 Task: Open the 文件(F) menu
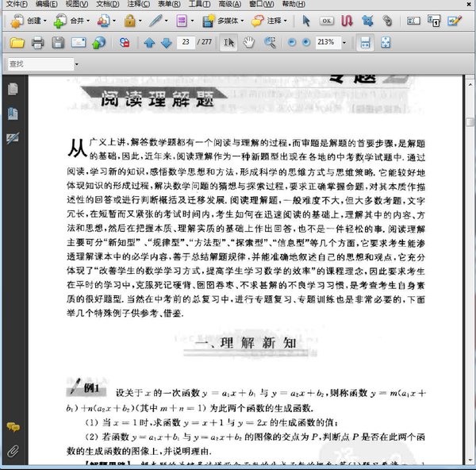(17, 4)
